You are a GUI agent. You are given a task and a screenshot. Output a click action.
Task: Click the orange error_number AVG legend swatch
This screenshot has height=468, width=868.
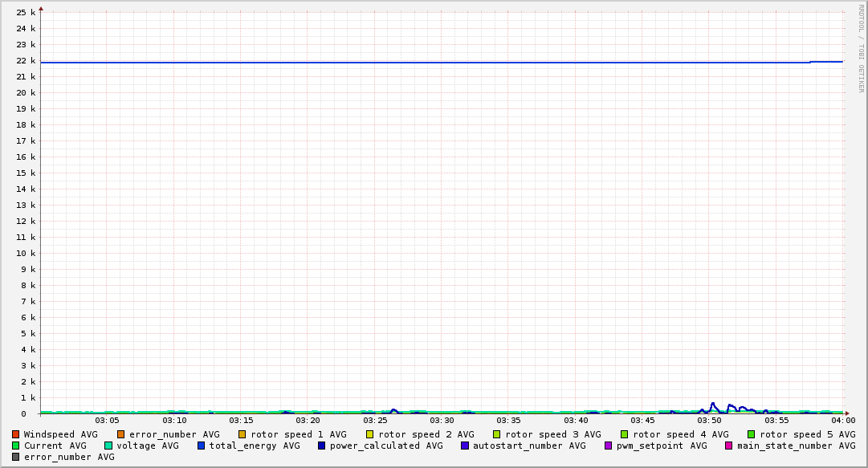(121, 434)
